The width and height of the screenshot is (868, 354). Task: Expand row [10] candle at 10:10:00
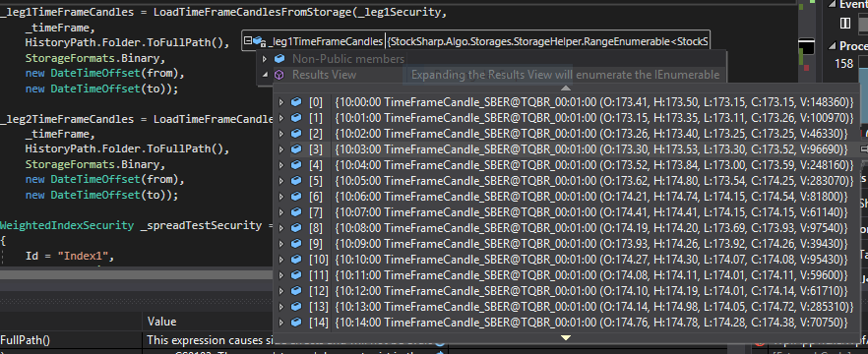click(x=281, y=259)
